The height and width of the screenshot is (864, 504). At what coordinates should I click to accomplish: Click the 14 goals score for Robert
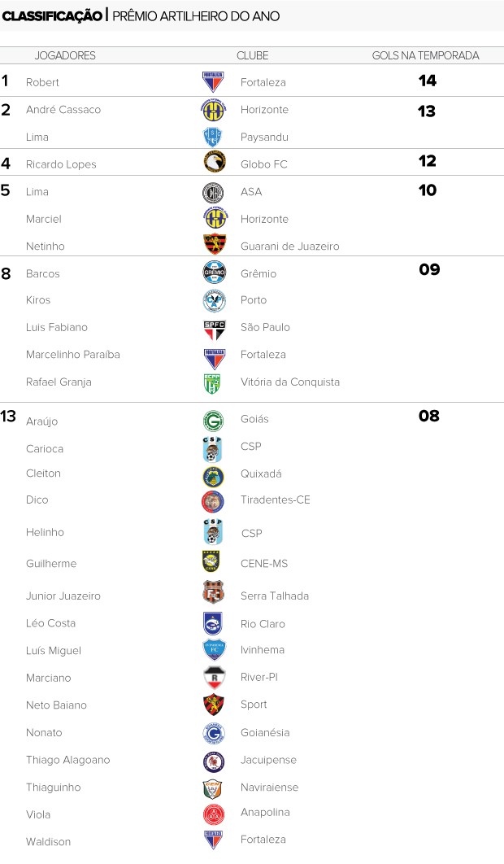pyautogui.click(x=428, y=81)
